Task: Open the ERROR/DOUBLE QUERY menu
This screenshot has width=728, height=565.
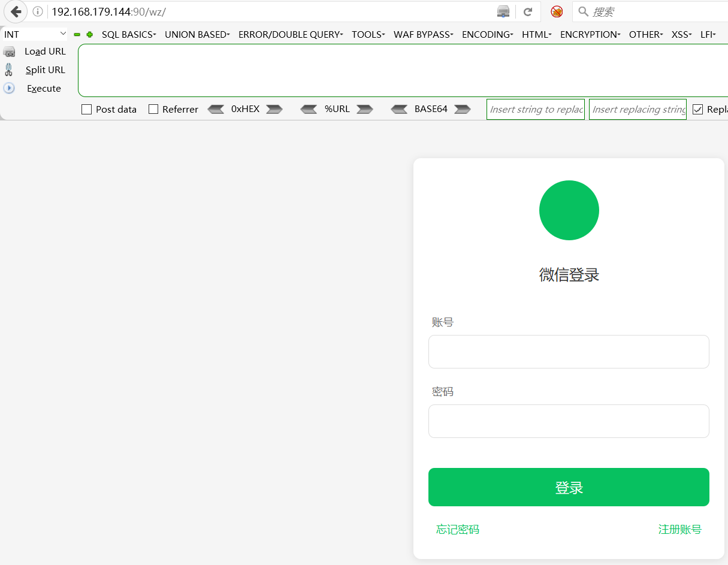Action: pyautogui.click(x=291, y=34)
